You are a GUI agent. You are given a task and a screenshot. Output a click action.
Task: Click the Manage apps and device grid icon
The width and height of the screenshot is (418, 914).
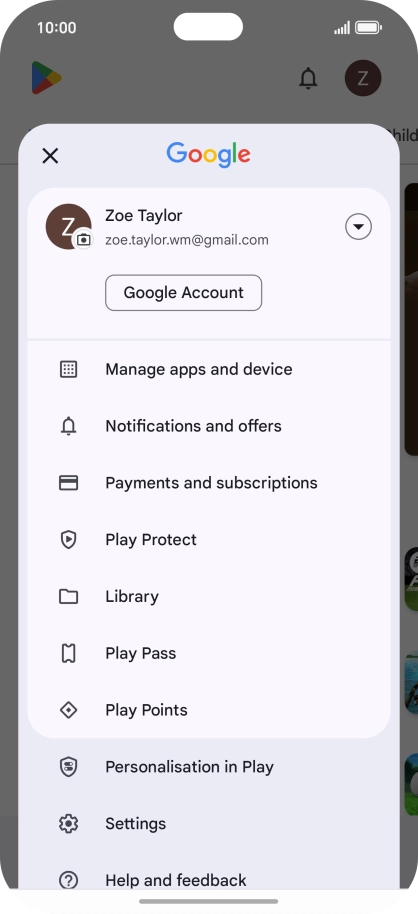pos(69,369)
